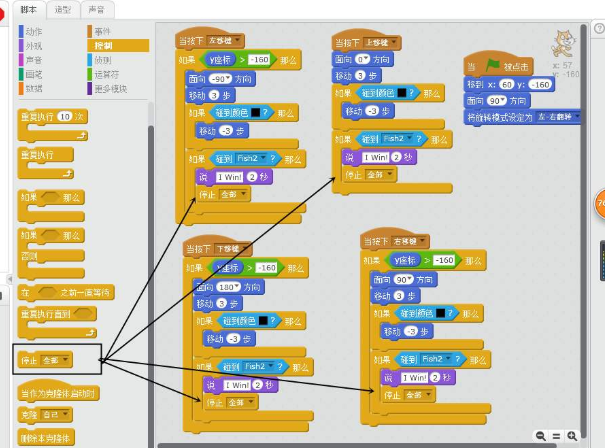Zoom out the scripts area with the minus magnifier

[x=541, y=436]
